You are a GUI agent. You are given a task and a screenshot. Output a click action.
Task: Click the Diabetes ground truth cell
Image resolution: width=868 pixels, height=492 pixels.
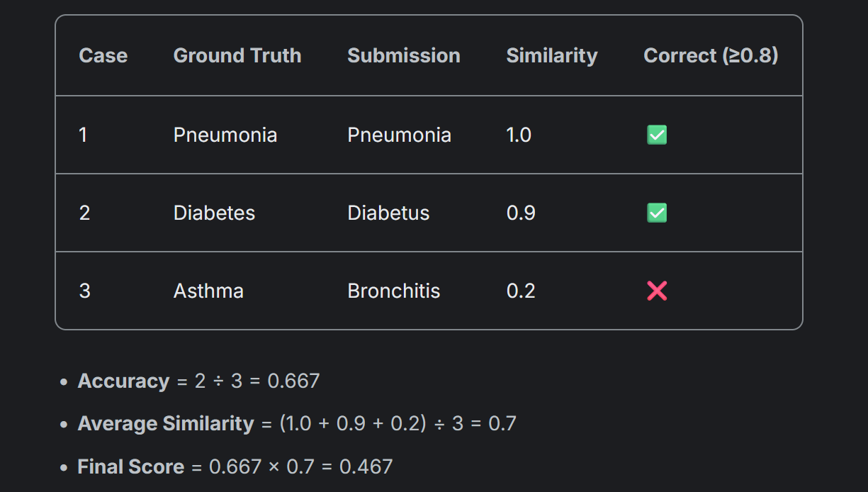[x=214, y=213]
